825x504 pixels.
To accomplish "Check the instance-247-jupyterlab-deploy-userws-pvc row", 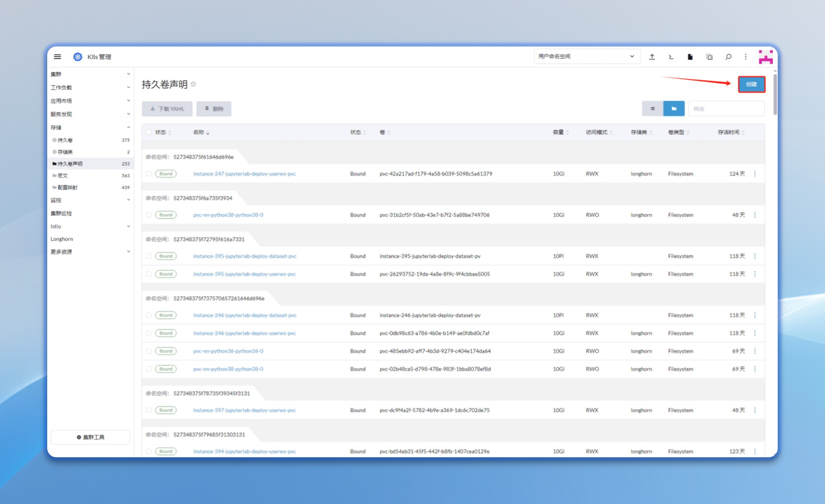I will [x=149, y=174].
